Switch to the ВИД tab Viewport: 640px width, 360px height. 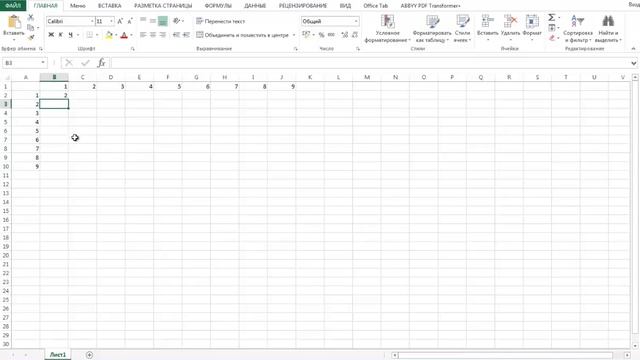tap(345, 6)
